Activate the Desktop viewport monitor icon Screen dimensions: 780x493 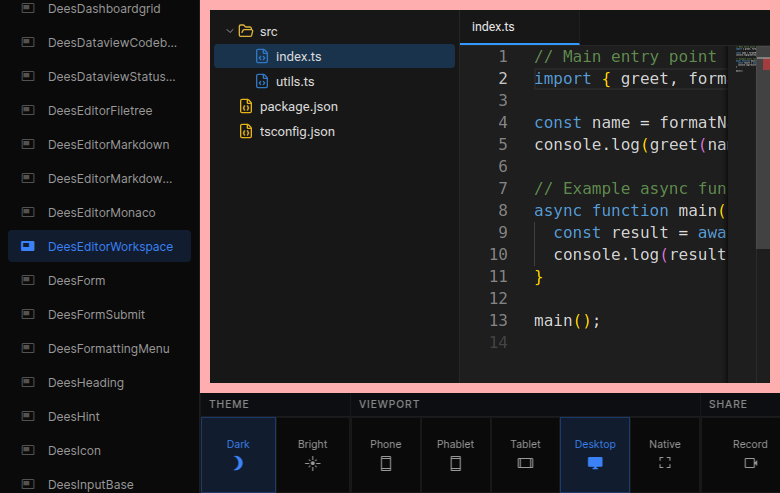pyautogui.click(x=595, y=463)
